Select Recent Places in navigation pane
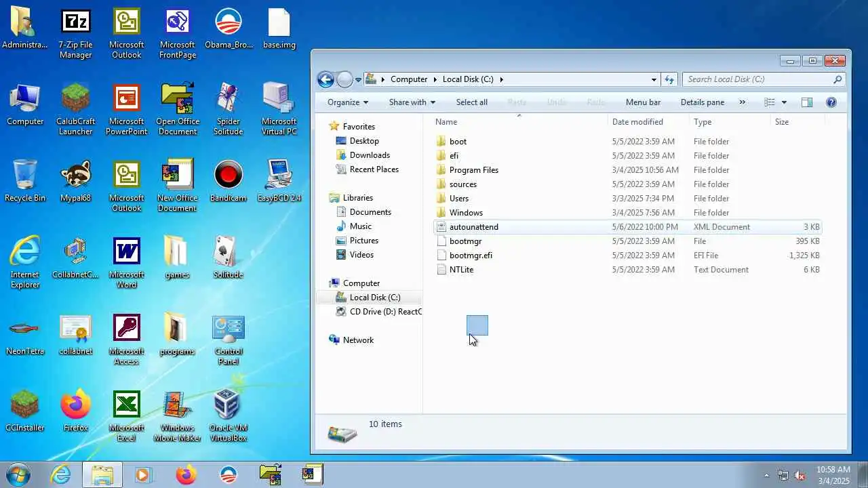Viewport: 868px width, 488px height. click(374, 169)
